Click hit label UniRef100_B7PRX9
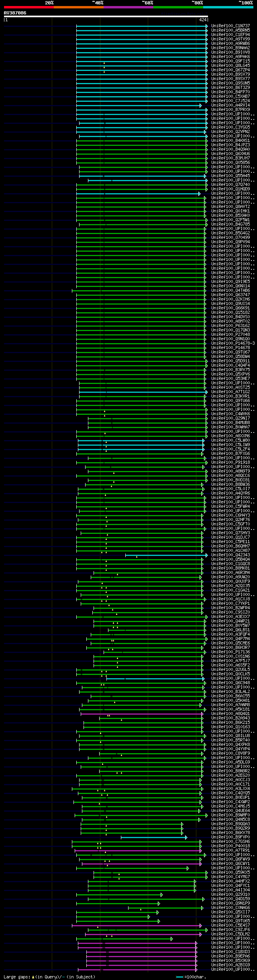This screenshot has height=980, width=257. pos(230,110)
